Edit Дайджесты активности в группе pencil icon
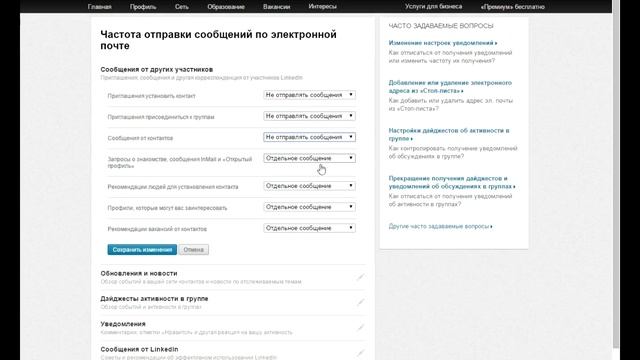The image size is (640, 360). 360,302
